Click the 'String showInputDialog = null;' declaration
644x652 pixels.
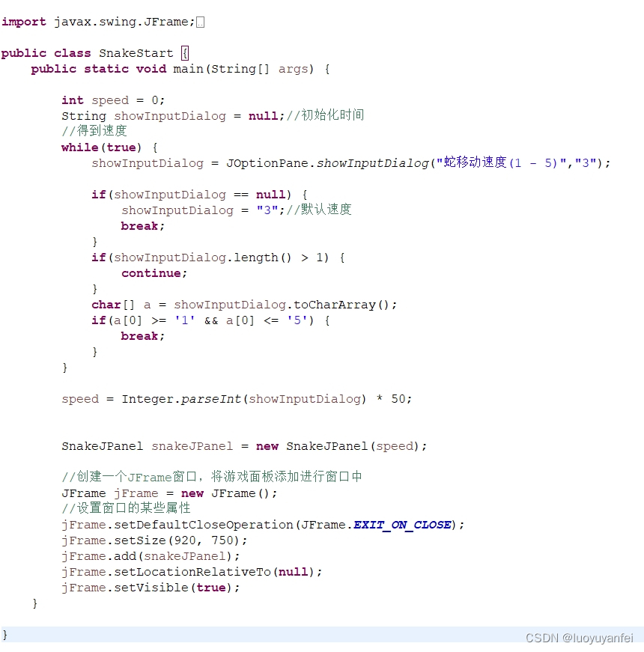coord(173,116)
